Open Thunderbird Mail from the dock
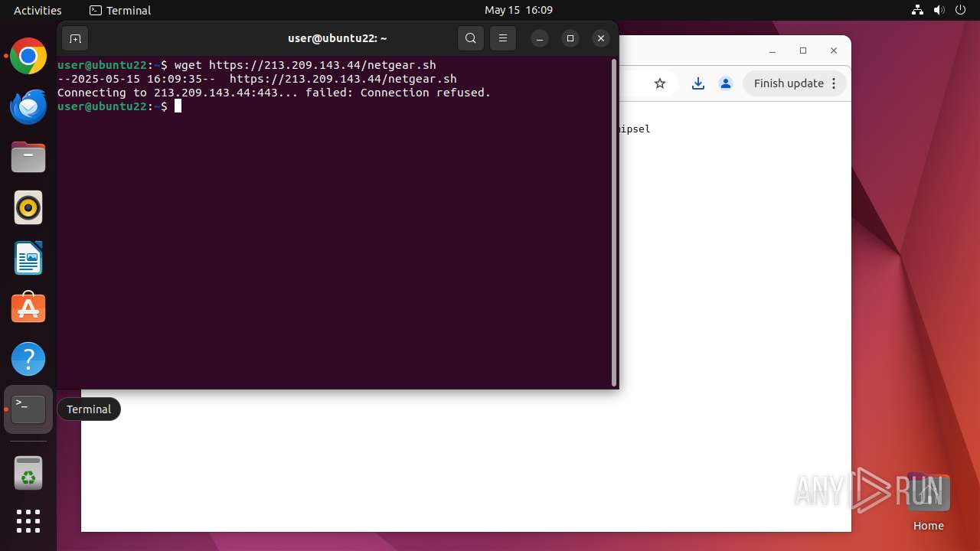This screenshot has width=980, height=551. coord(28,107)
